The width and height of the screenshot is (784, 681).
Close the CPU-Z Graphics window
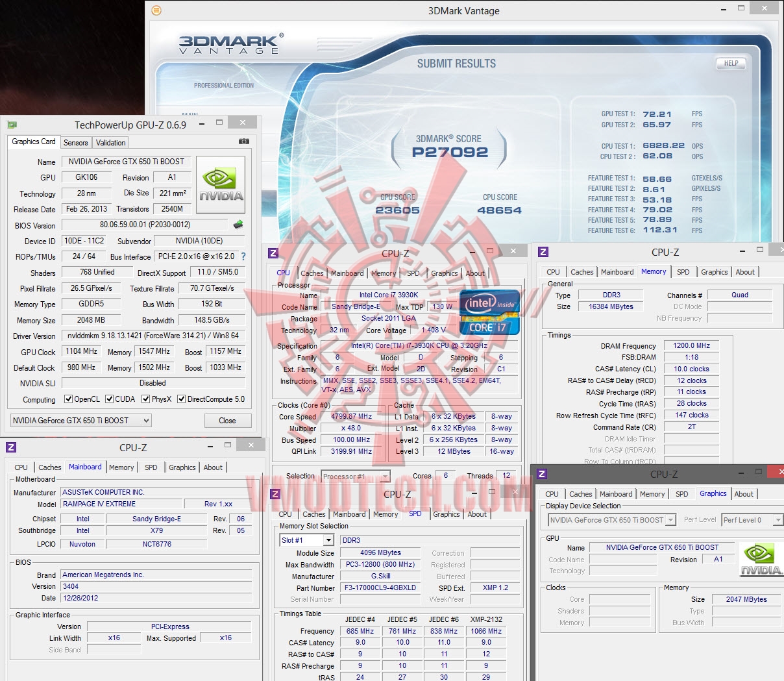point(776,472)
